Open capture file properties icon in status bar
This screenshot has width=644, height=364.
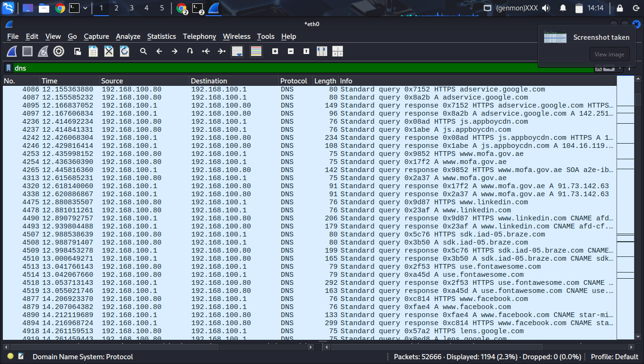[x=21, y=356]
